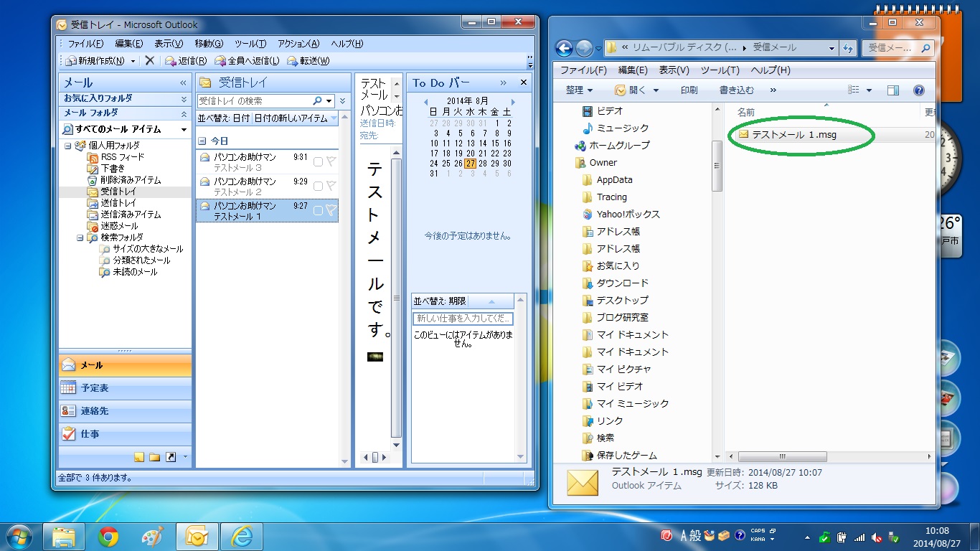The height and width of the screenshot is (551, 980).
Task: Open the search options dropdown in inbox search
Action: click(x=329, y=101)
